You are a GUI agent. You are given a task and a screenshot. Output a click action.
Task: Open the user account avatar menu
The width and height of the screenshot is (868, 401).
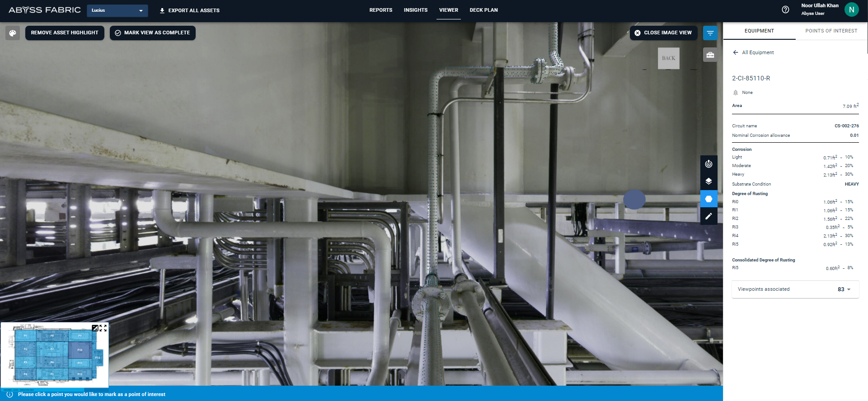coord(851,9)
